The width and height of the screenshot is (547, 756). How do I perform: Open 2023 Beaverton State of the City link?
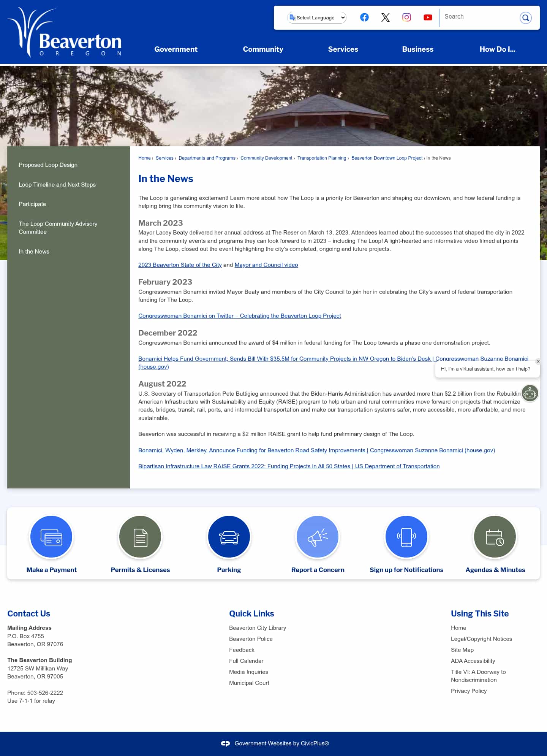click(180, 265)
